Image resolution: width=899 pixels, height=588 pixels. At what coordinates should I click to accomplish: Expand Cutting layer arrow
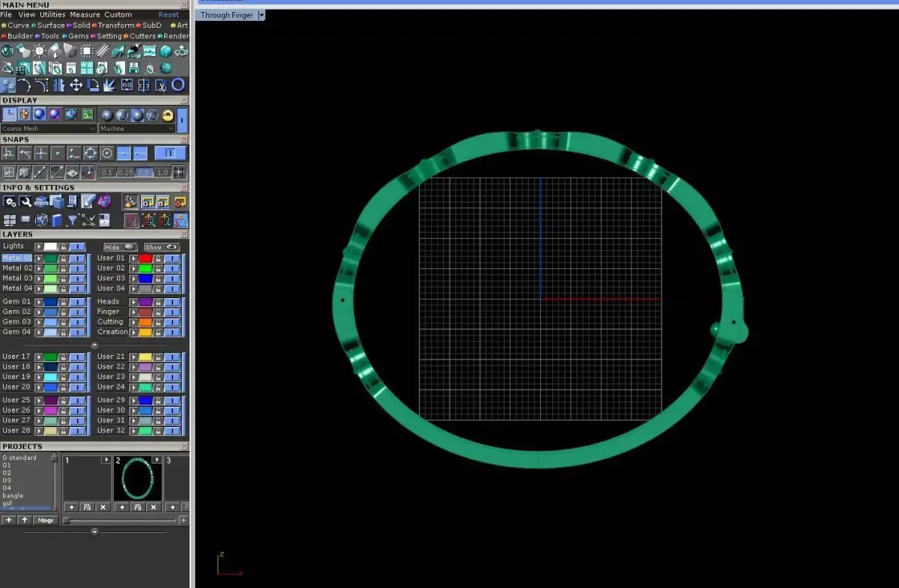point(133,322)
